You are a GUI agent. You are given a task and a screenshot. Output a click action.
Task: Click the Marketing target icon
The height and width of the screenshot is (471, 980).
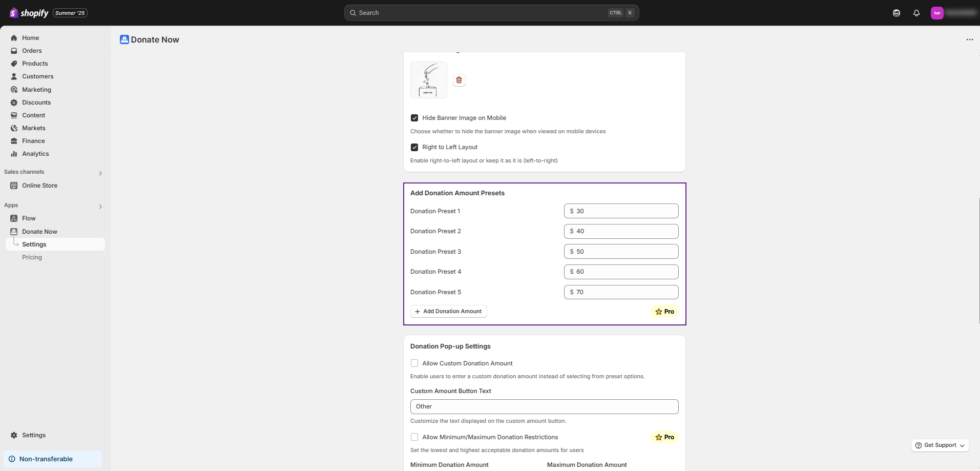[14, 90]
